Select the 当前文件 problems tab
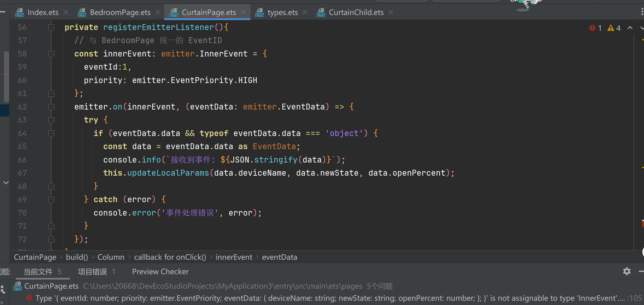The width and height of the screenshot is (644, 305). click(42, 272)
